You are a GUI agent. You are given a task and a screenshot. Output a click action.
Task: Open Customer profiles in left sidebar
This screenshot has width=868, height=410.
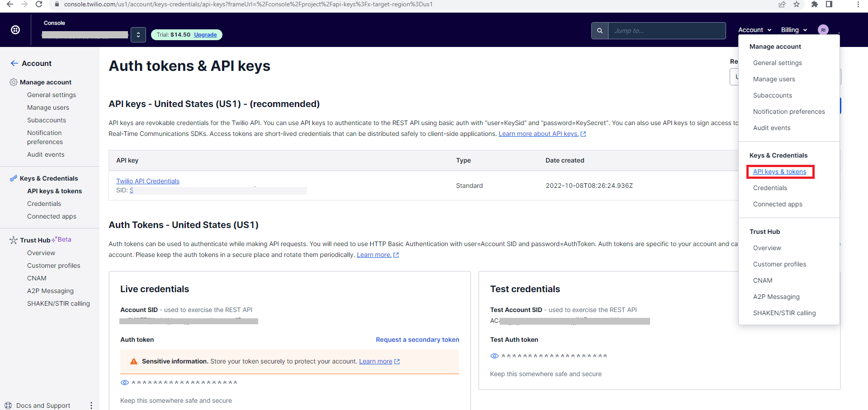(x=54, y=266)
